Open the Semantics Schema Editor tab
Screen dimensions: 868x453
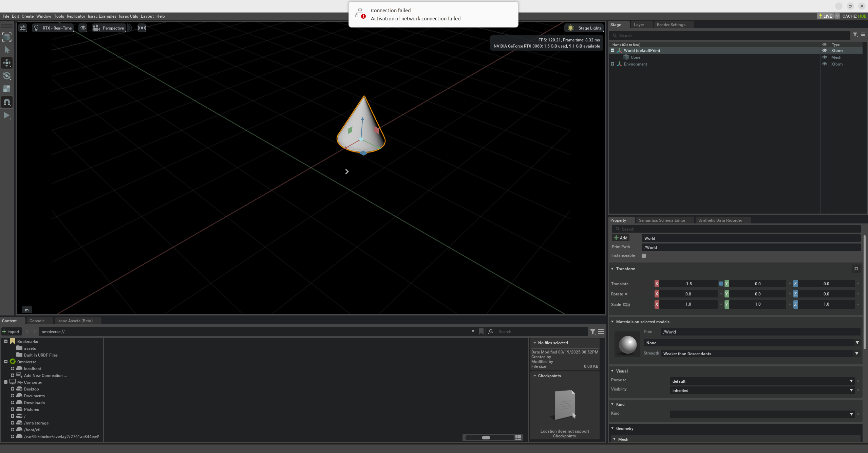click(662, 220)
